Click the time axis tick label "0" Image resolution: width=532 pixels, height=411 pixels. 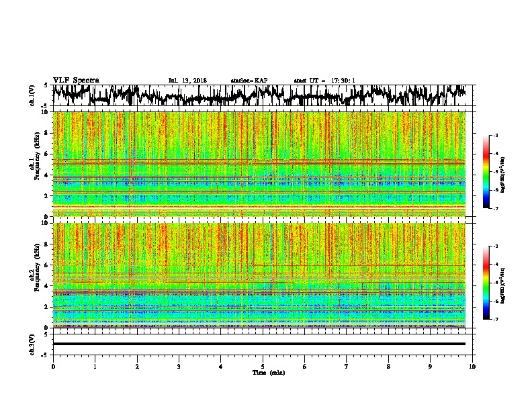[53, 367]
